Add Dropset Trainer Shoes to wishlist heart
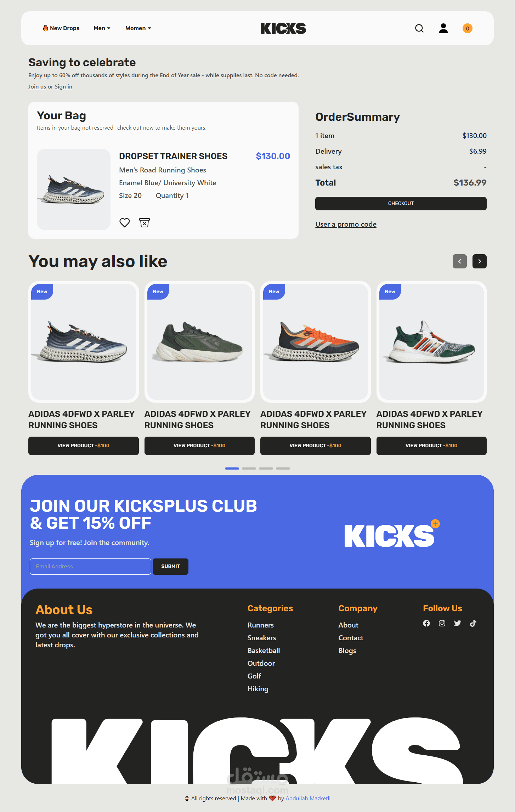The width and height of the screenshot is (515, 812). pos(125,223)
